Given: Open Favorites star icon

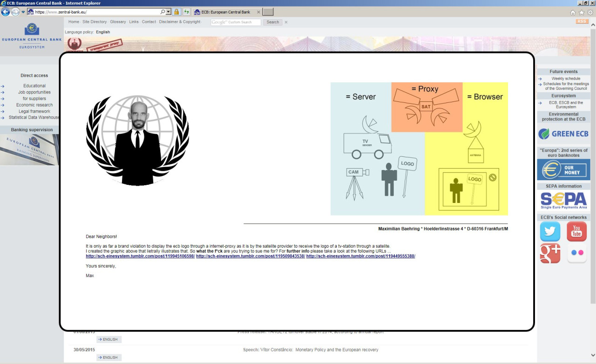Looking at the screenshot, I should [x=582, y=13].
